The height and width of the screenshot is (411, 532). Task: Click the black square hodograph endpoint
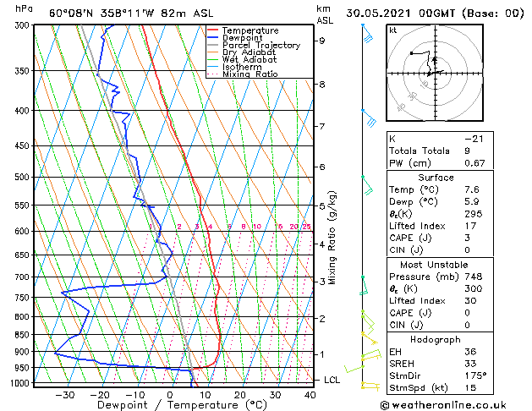click(x=411, y=53)
